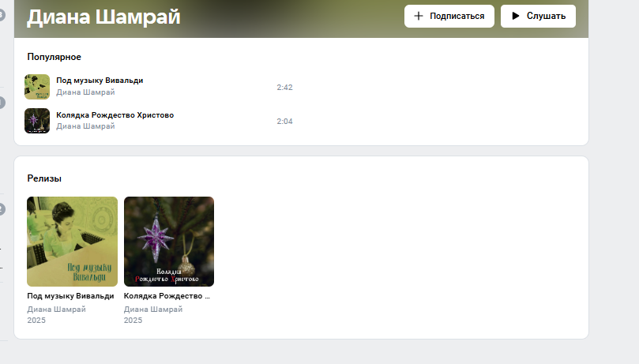The height and width of the screenshot is (364, 639).
Task: Click the plus icon on the Подписаться button
Action: (419, 16)
